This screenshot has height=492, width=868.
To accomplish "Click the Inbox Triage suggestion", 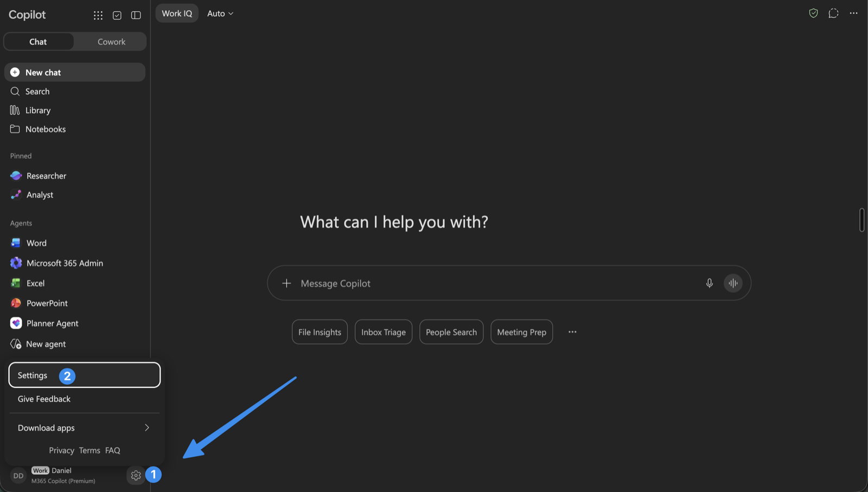I will (x=384, y=332).
